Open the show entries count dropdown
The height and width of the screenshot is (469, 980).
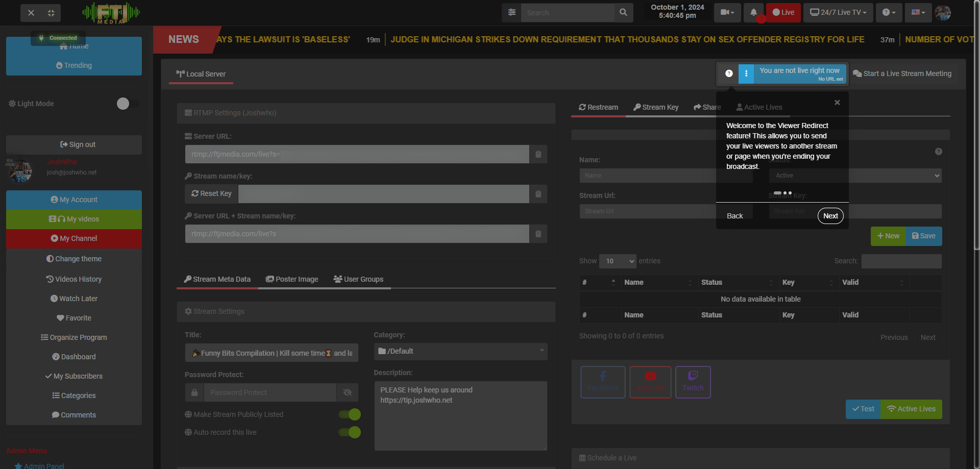[x=618, y=261]
